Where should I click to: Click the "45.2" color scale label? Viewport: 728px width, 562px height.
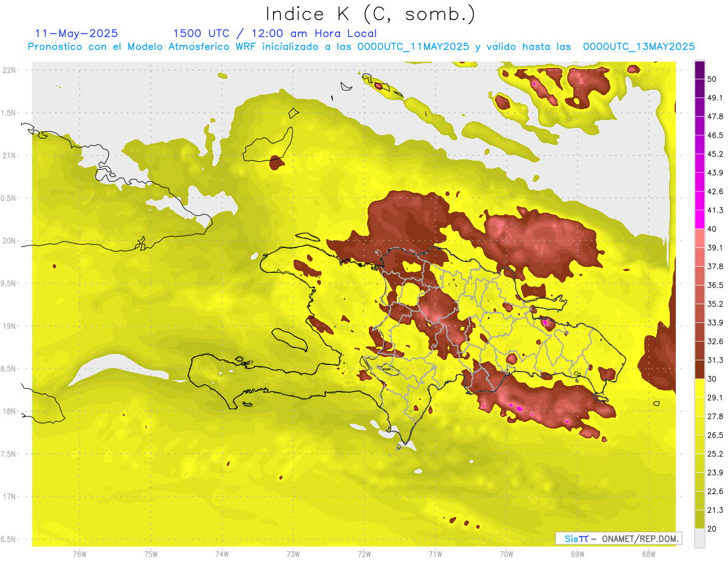pyautogui.click(x=715, y=154)
